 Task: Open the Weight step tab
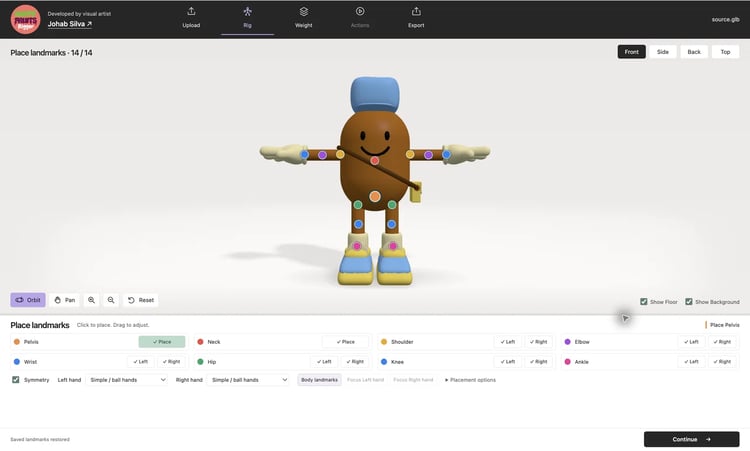[x=304, y=18]
